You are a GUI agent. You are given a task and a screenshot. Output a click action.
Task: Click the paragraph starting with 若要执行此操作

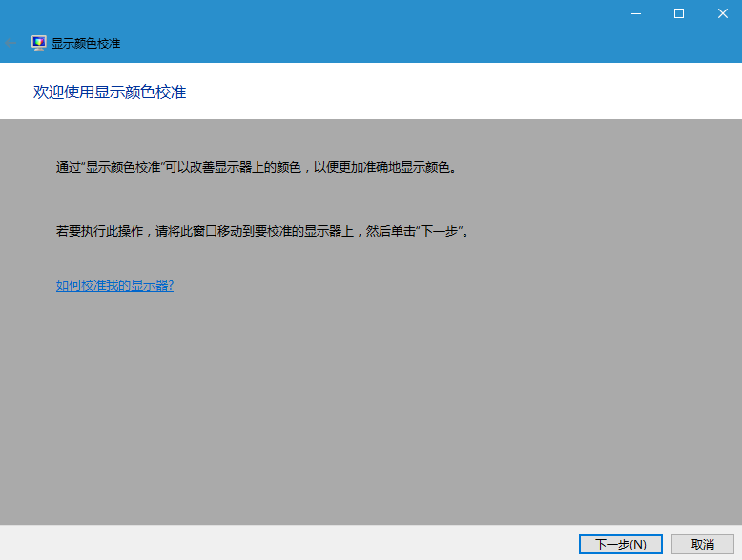point(262,231)
